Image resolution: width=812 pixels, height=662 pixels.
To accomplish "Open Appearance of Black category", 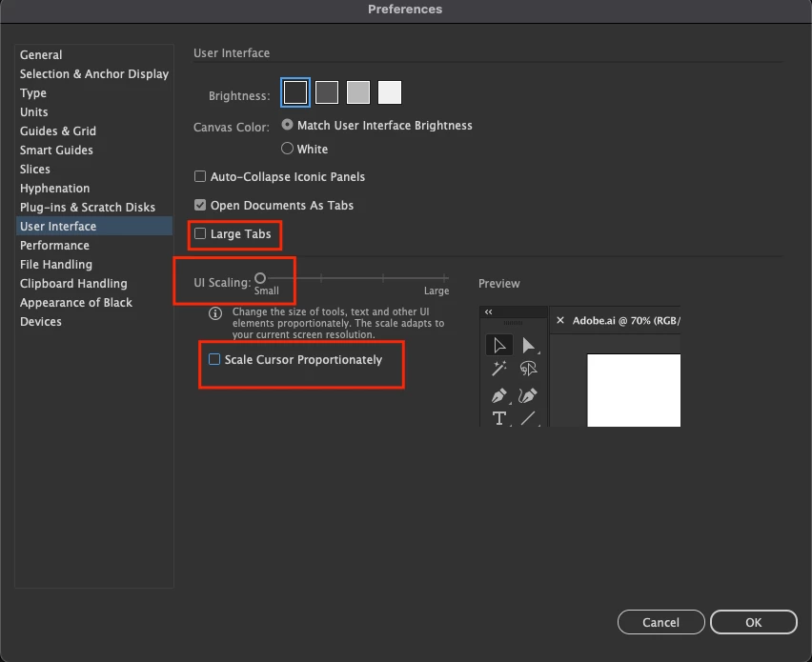I will pyautogui.click(x=93, y=303).
